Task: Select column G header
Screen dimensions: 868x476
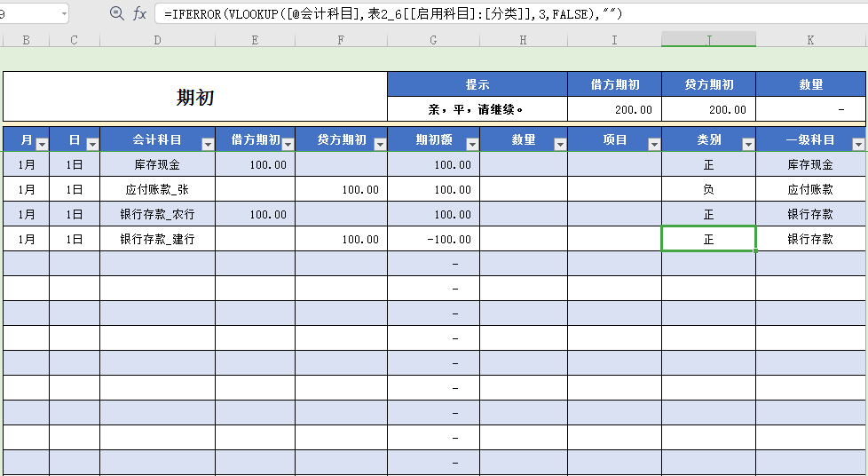Action: coord(433,39)
